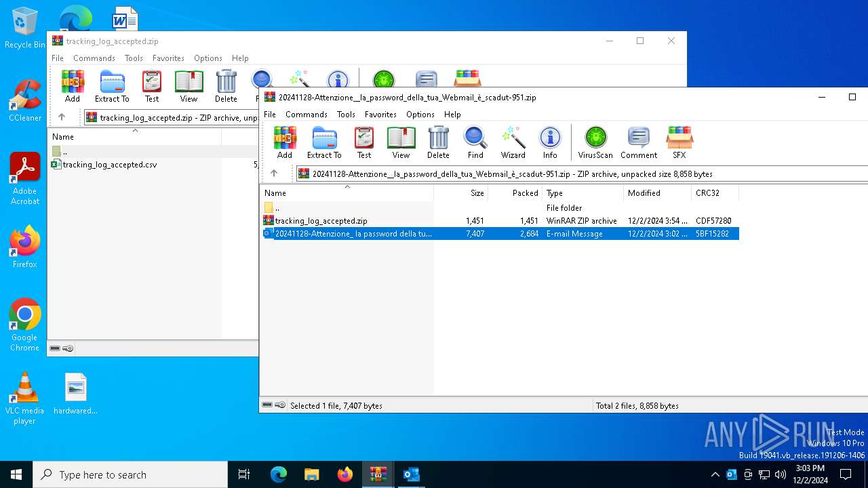
Task: Sort by Name column in front window
Action: tap(347, 193)
